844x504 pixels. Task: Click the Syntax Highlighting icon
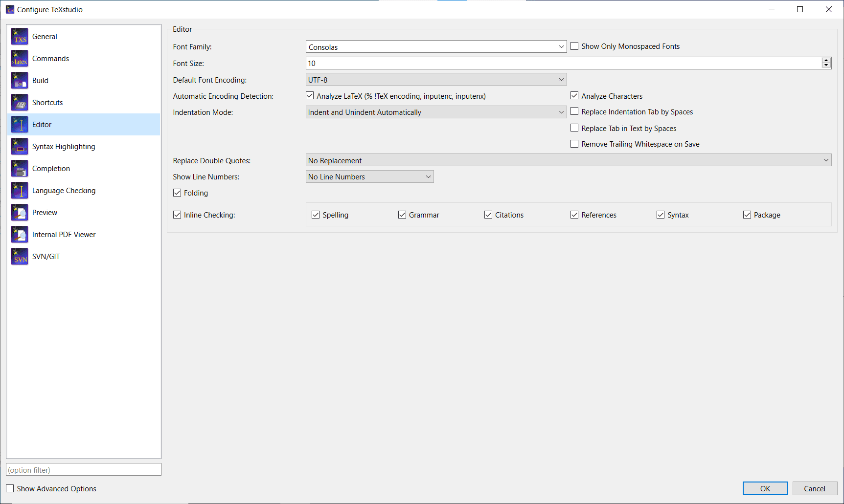(20, 147)
